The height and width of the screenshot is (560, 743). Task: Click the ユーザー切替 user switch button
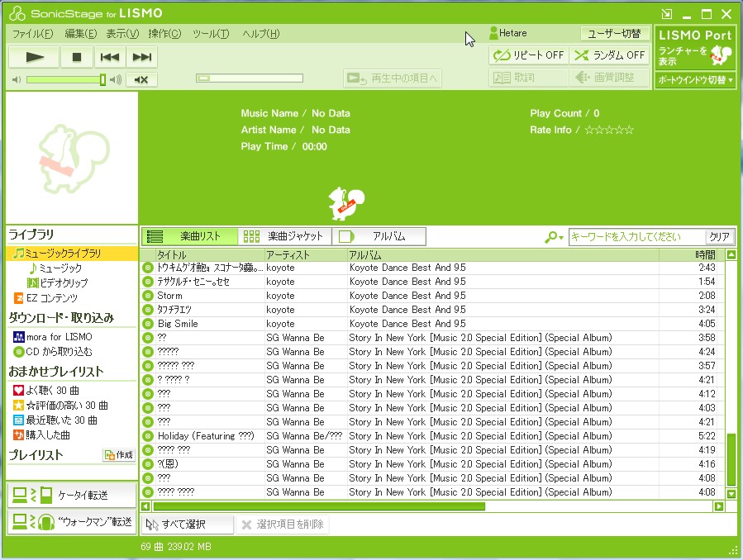pyautogui.click(x=614, y=34)
